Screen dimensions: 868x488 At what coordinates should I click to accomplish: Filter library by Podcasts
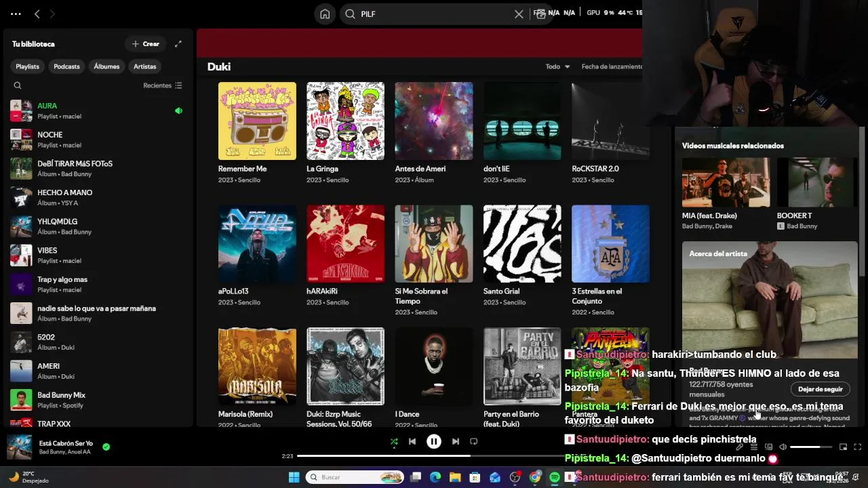pos(66,66)
